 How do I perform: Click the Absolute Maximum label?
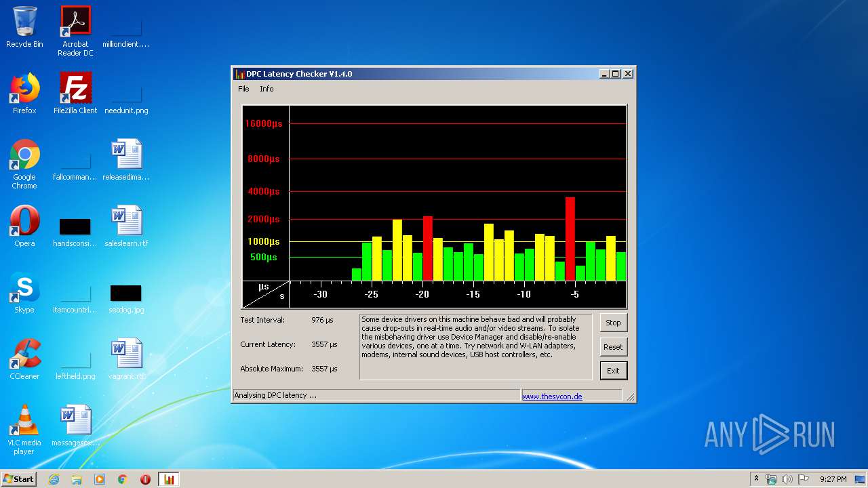point(271,369)
